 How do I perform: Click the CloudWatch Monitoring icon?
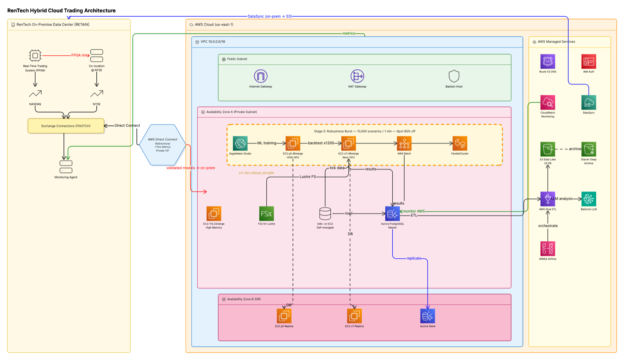point(548,102)
